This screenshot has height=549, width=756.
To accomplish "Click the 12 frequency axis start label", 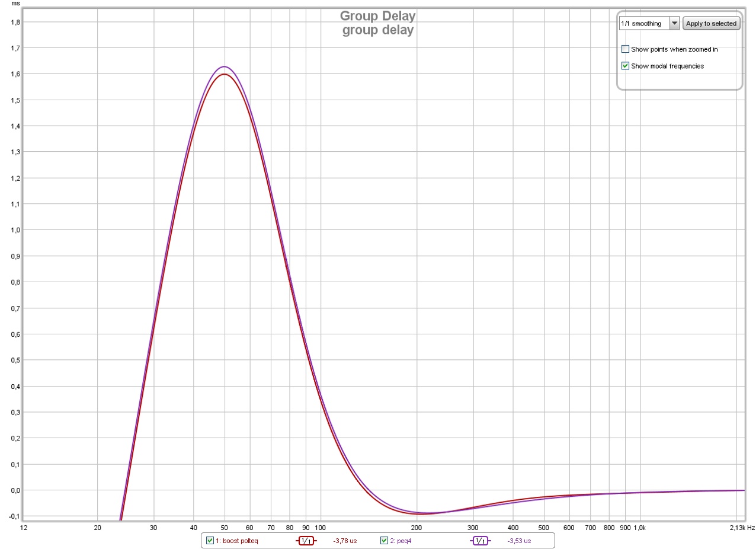I will [x=23, y=527].
